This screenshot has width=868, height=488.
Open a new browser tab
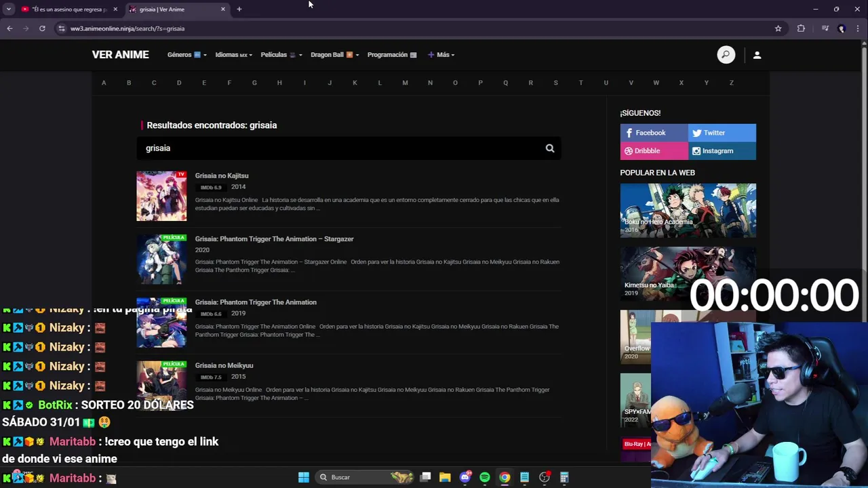click(x=239, y=9)
